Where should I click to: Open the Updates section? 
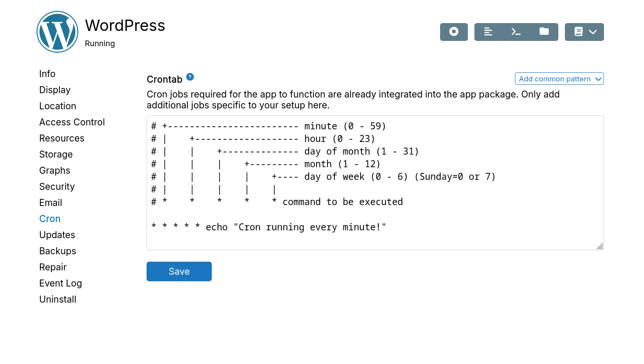click(x=57, y=235)
